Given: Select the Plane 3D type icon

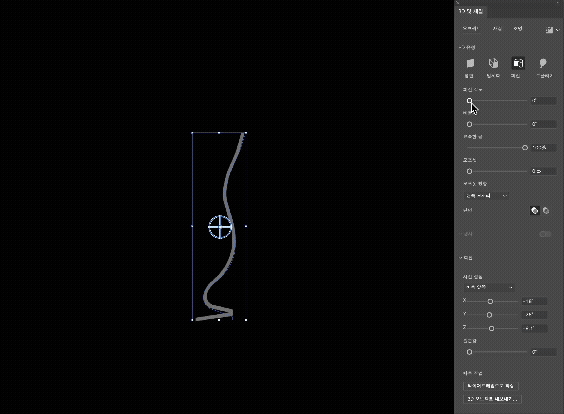Looking at the screenshot, I should [x=470, y=64].
